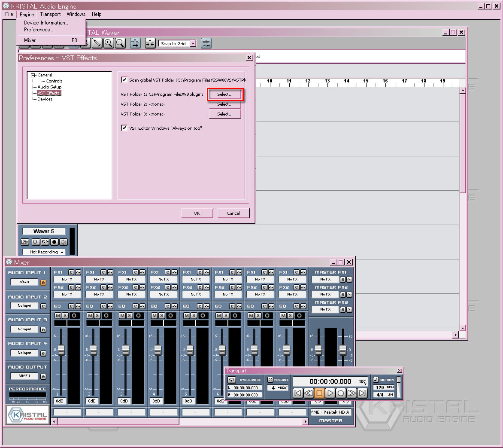Open the Windows menu
The image size is (503, 448).
[76, 14]
